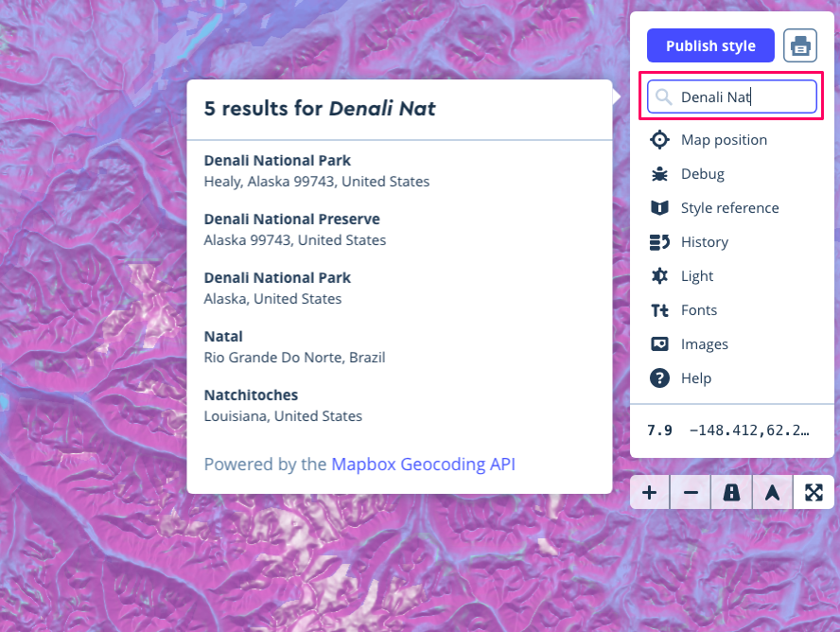
Task: Toggle the map rotation lock
Action: 730,492
